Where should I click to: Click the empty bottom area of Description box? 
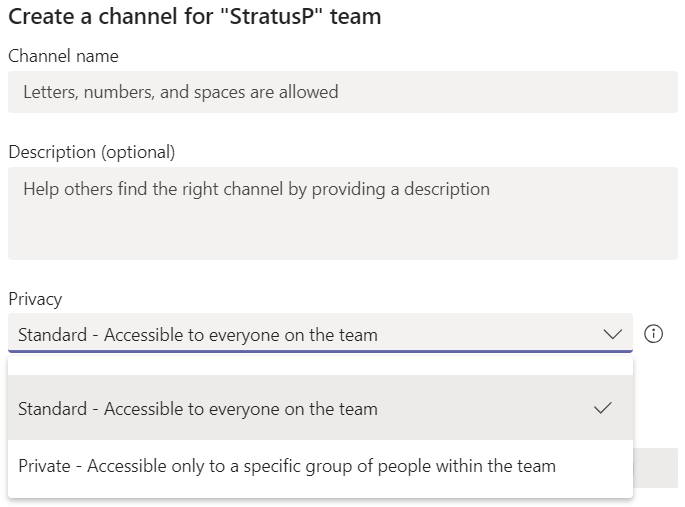(x=342, y=240)
